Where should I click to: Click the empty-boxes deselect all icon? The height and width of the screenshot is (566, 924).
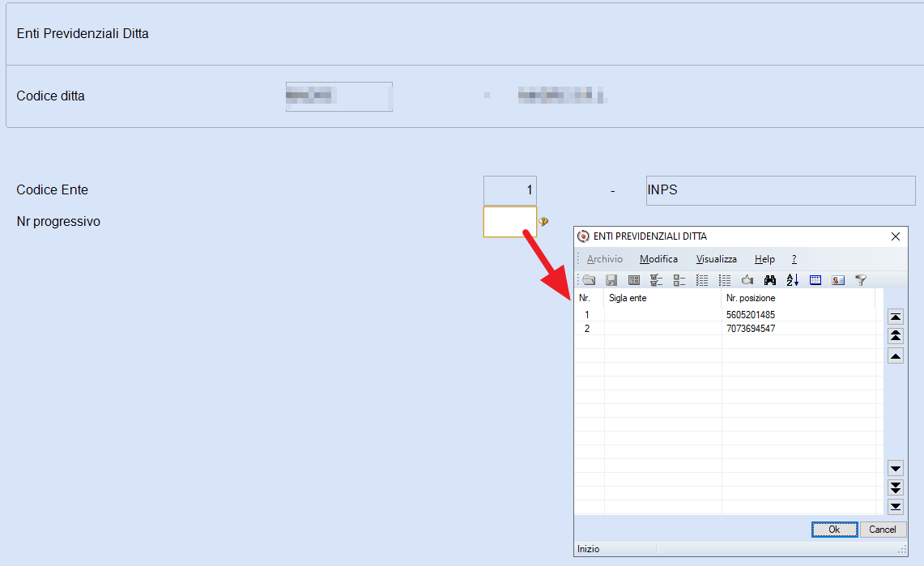[x=679, y=280]
